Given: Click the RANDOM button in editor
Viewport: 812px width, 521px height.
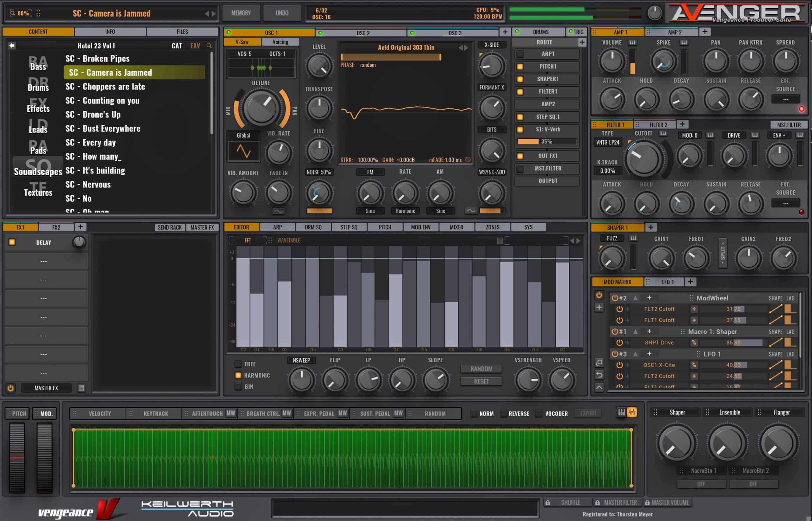Looking at the screenshot, I should click(481, 369).
